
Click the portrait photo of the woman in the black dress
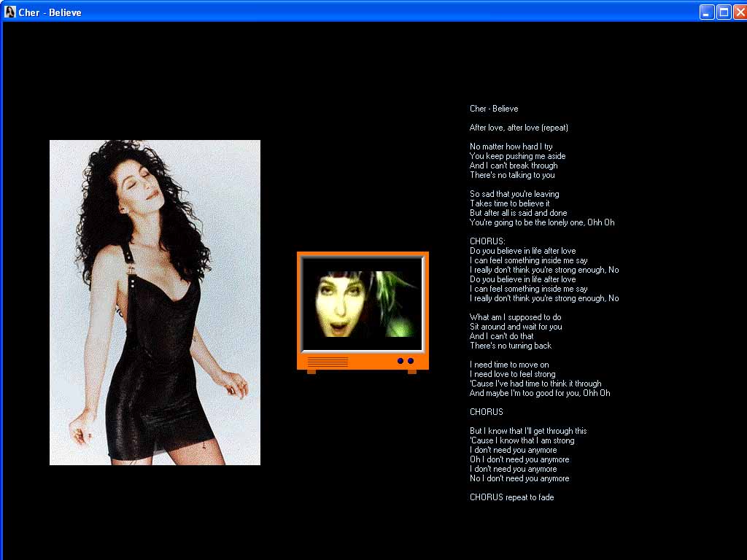click(155, 302)
